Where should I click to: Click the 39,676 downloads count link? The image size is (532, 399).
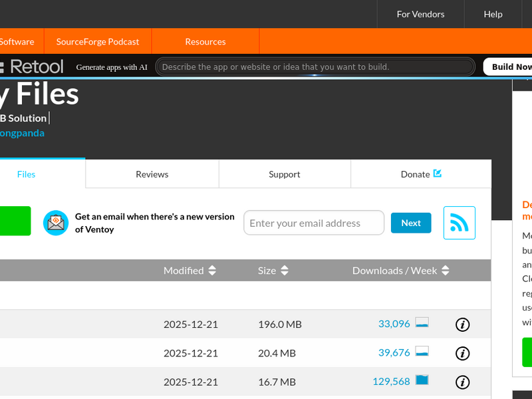coord(394,352)
